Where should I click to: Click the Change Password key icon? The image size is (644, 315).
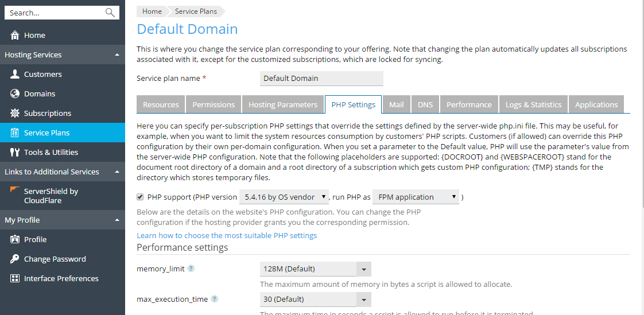point(15,259)
